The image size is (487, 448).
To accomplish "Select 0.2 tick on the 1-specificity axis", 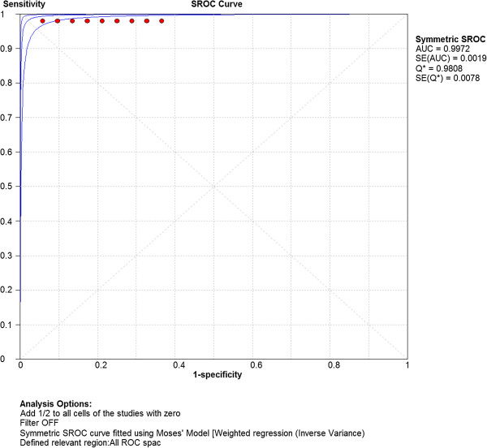I will coord(101,365).
